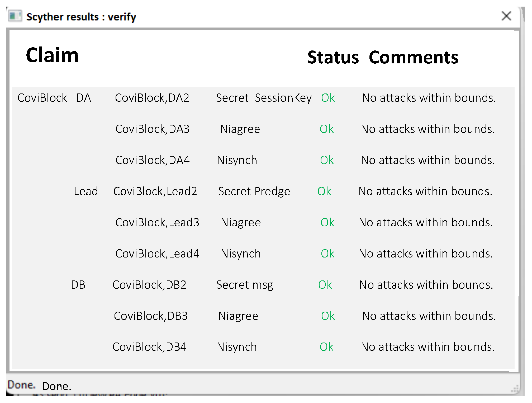
Task: Select the CoviBlock,DA3 claim row label
Action: pos(152,129)
